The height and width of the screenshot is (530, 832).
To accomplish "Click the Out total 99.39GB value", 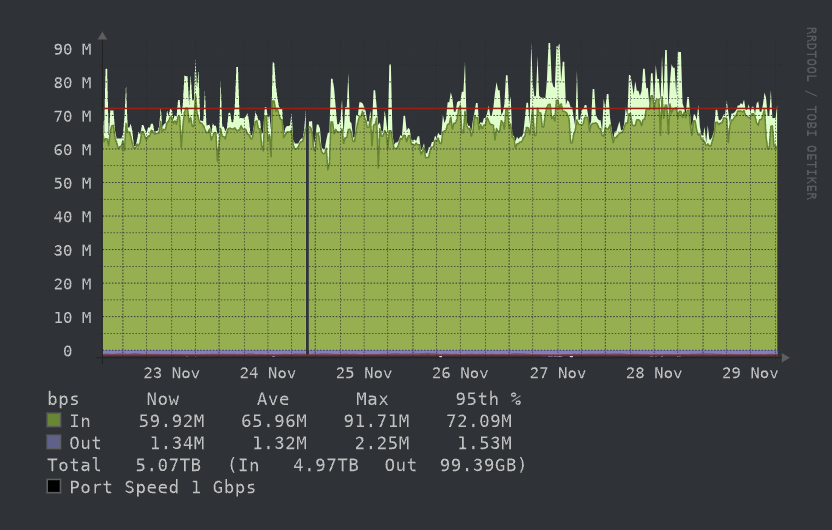I will click(479, 465).
